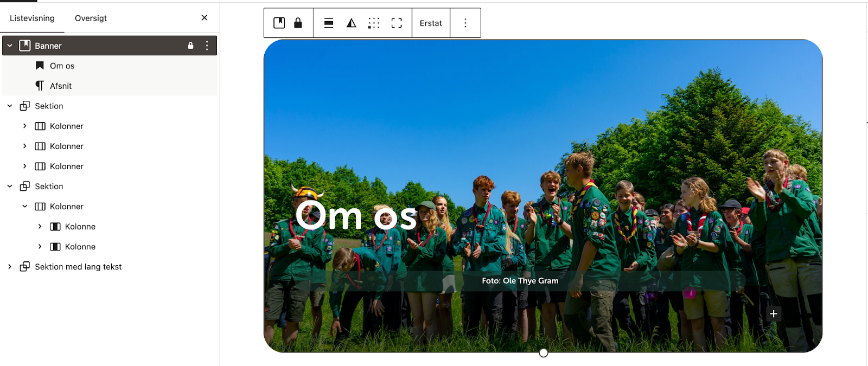The image size is (868, 366).
Task: Click the plus button to add block
Action: coord(774,313)
